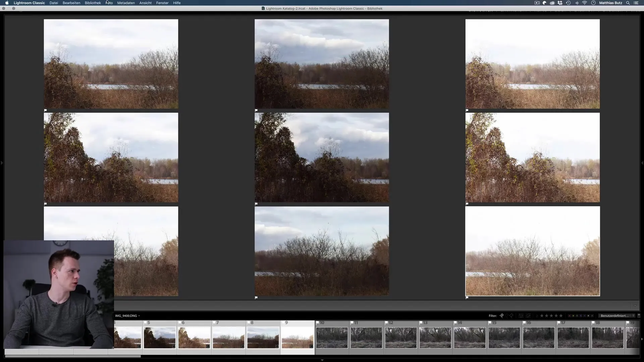Open the Hilfe menu
Image resolution: width=644 pixels, height=362 pixels.
(177, 3)
